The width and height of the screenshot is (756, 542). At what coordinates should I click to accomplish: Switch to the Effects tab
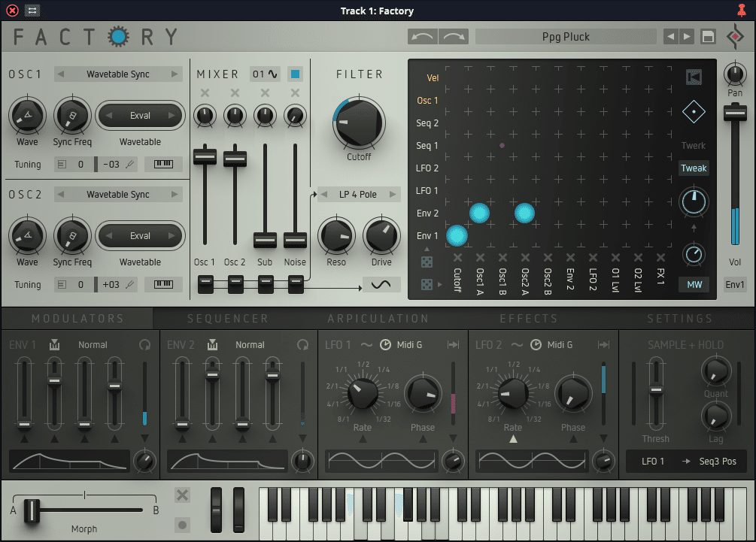(529, 319)
